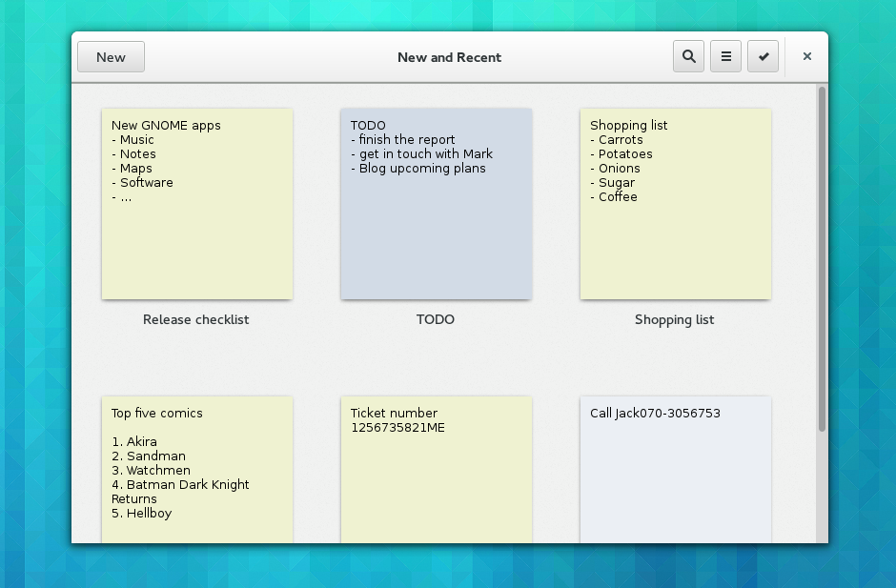Click the '- Carrots' line
The image size is (896, 588).
tap(617, 140)
